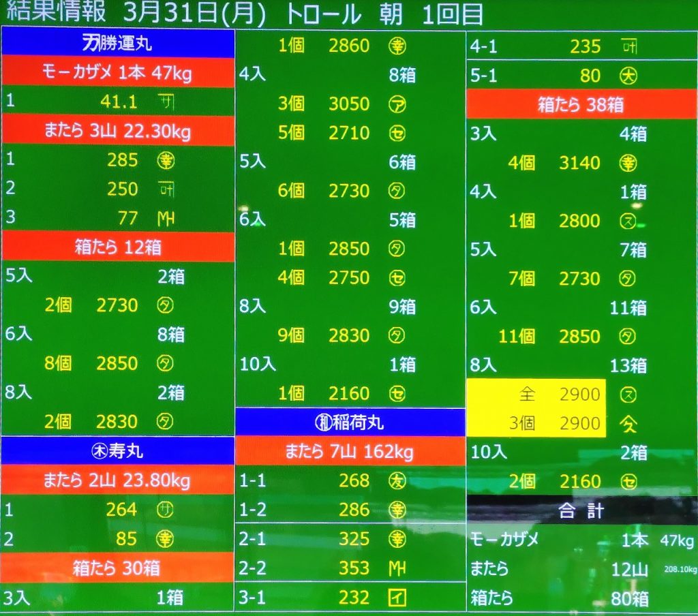Select the circled ア mark next to 3050
The width and height of the screenshot is (698, 616).
(397, 104)
